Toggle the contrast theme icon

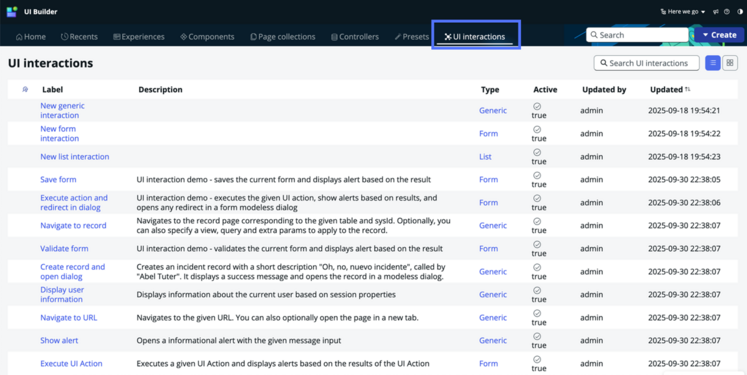pyautogui.click(x=740, y=11)
